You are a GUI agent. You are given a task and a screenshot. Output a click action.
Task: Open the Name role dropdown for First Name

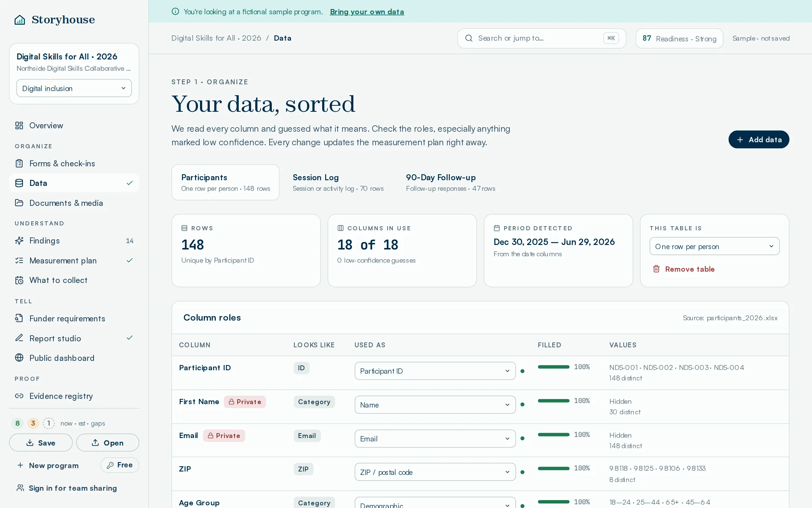pyautogui.click(x=435, y=405)
